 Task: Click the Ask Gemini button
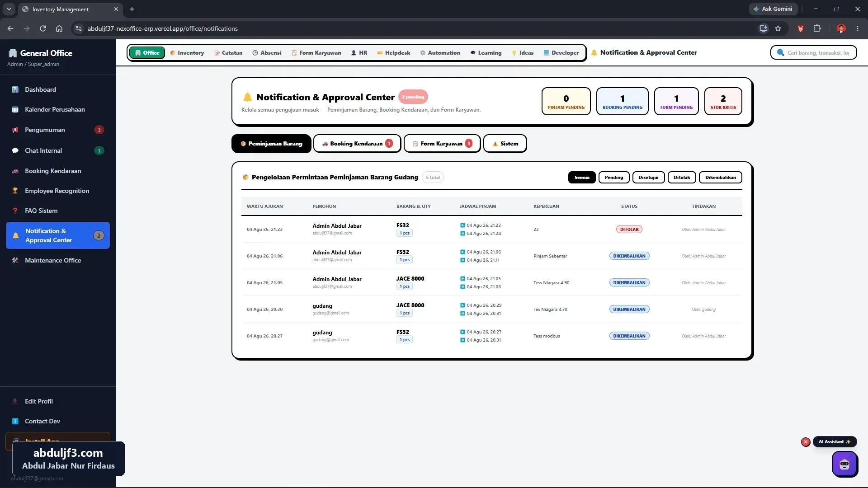(773, 9)
